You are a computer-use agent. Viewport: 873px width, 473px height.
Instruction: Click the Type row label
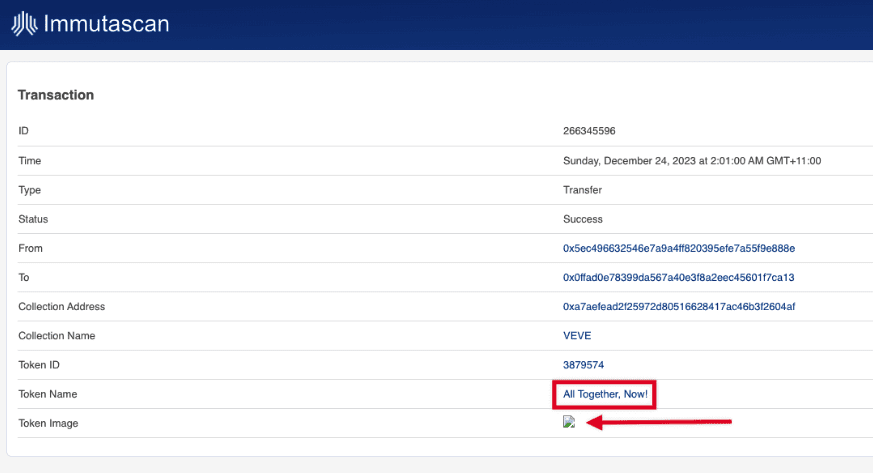[29, 190]
